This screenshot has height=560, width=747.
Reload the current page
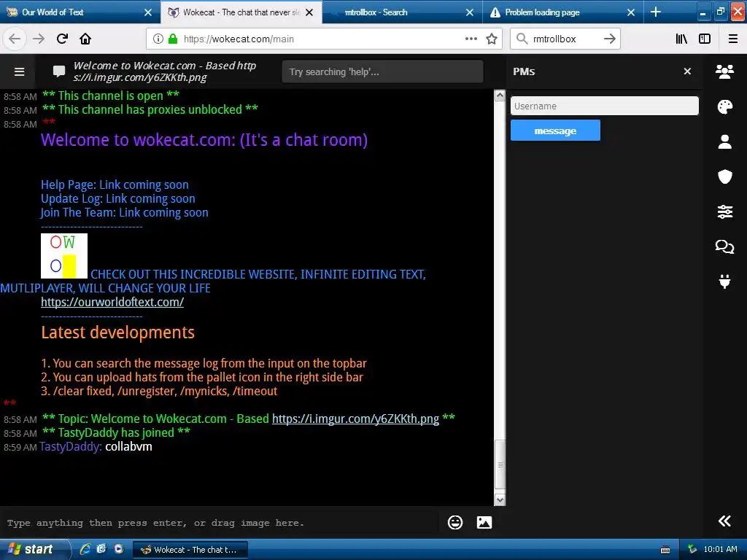pos(62,39)
